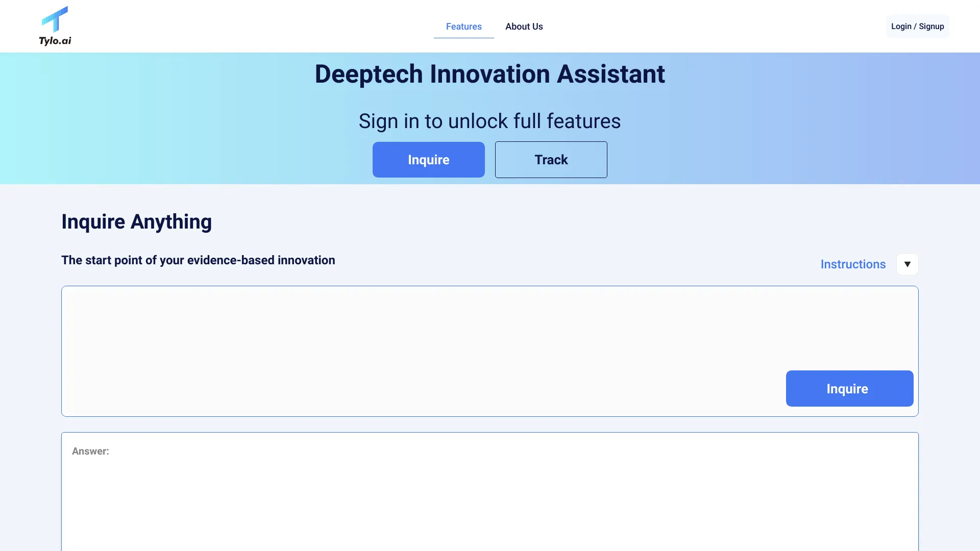Viewport: 980px width, 551px height.
Task: Open the Instructions link
Action: pyautogui.click(x=853, y=264)
